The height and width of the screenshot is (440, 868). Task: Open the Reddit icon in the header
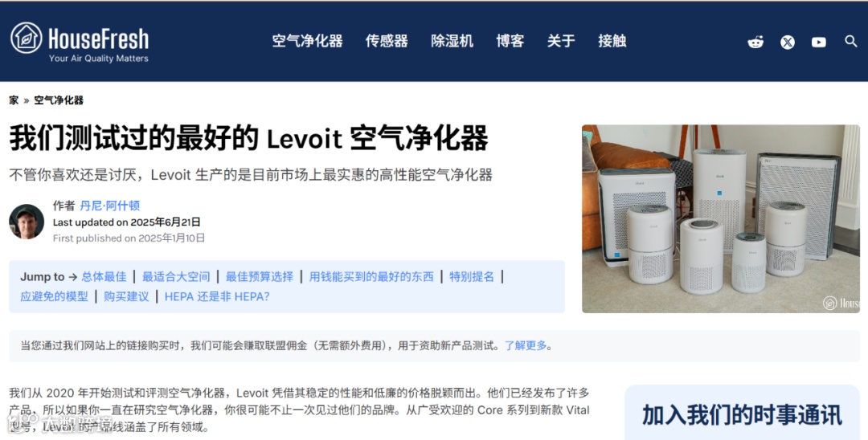click(755, 42)
